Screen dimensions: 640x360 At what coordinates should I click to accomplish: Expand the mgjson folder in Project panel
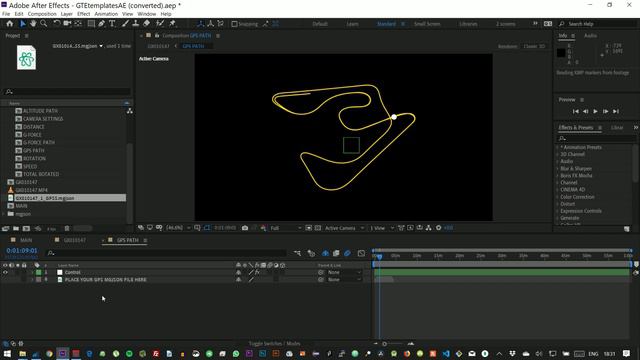tap(4, 214)
